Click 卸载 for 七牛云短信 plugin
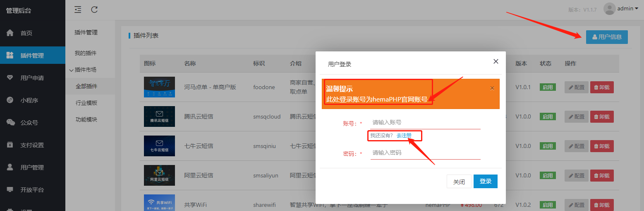Image resolution: width=644 pixels, height=211 pixels. click(x=602, y=146)
